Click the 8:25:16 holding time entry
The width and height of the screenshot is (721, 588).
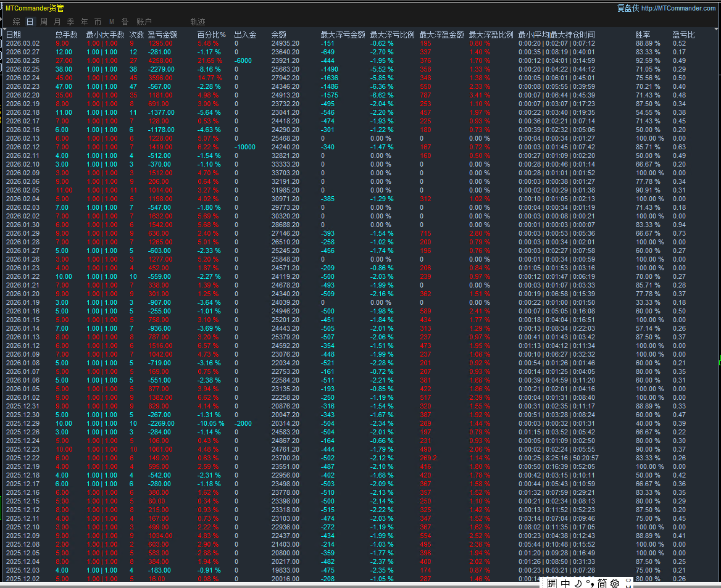click(558, 458)
